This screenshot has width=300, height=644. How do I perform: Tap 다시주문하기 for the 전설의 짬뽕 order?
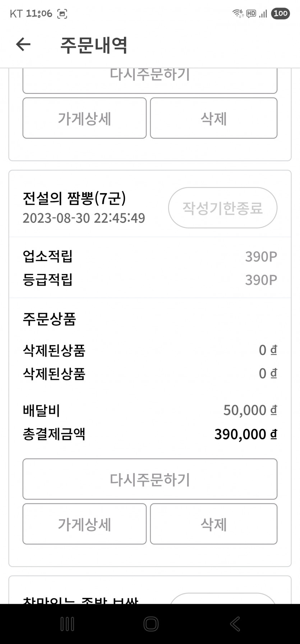150,479
